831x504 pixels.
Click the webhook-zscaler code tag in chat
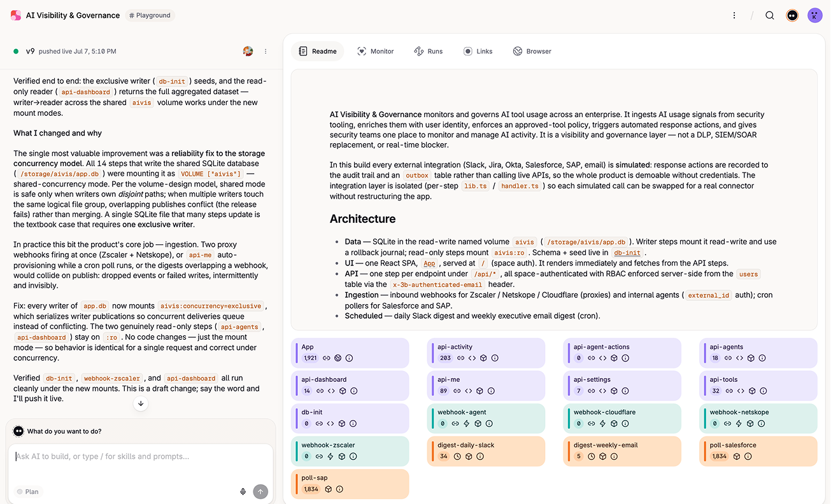pos(112,378)
